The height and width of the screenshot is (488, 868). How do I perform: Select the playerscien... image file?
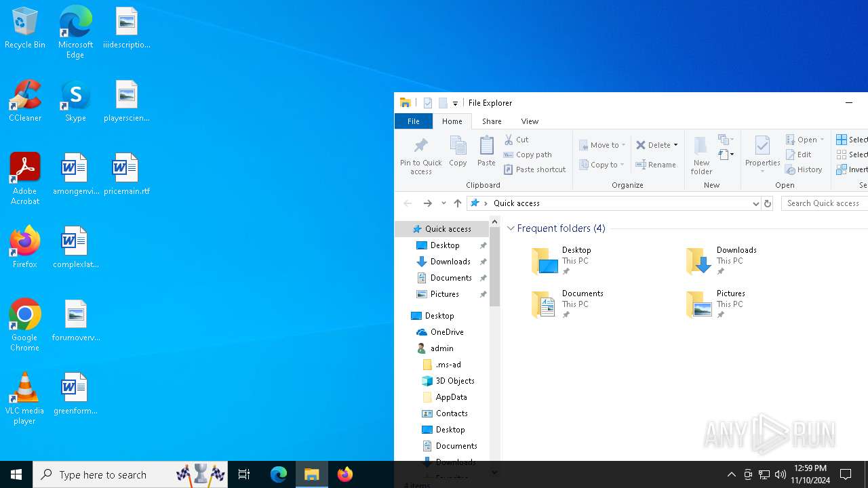(126, 102)
